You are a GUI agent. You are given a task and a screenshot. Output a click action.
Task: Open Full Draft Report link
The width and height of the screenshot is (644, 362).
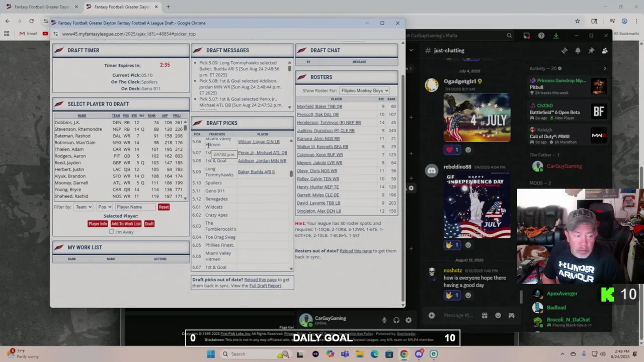265,286
